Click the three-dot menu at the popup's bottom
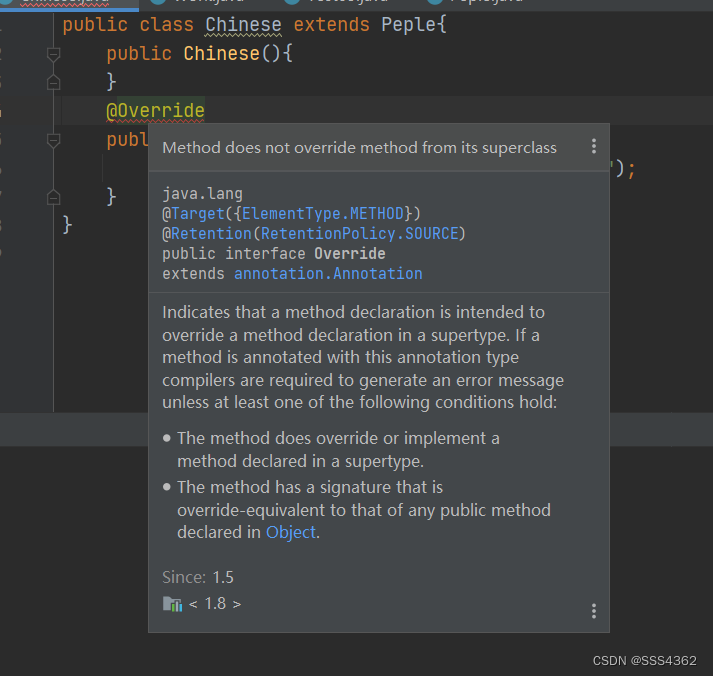This screenshot has height=676, width=713. point(593,611)
